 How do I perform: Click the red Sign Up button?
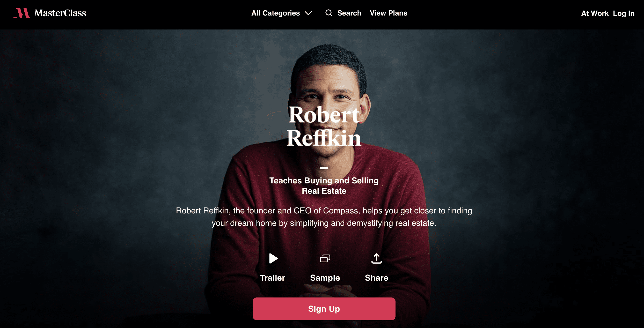pos(324,309)
